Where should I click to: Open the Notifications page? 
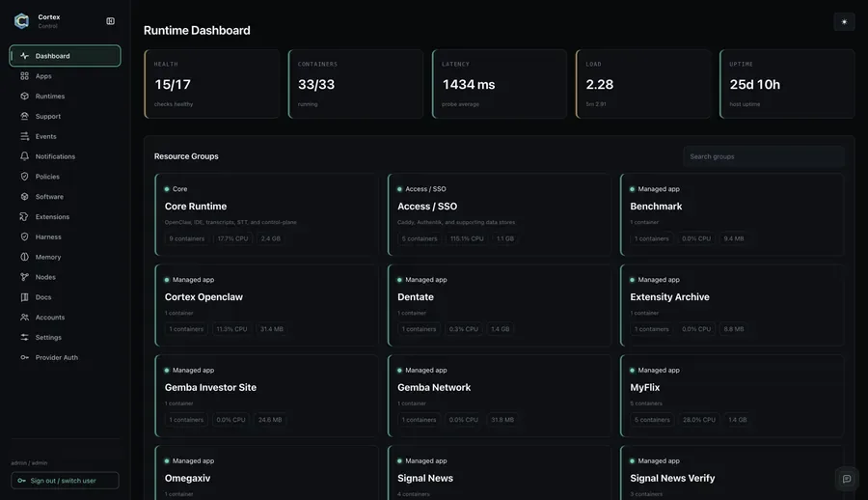pos(65,156)
